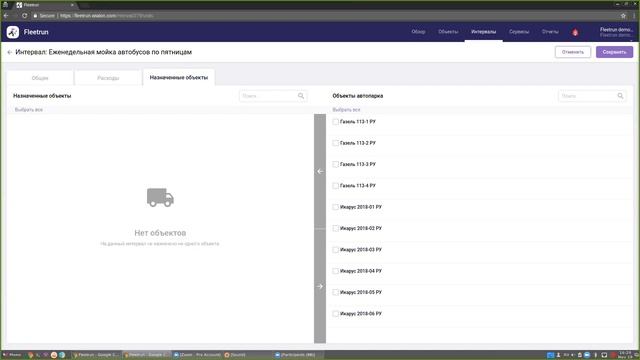Screen dimensions: 640x360
Task: Click browser reload icon
Action: point(24,16)
